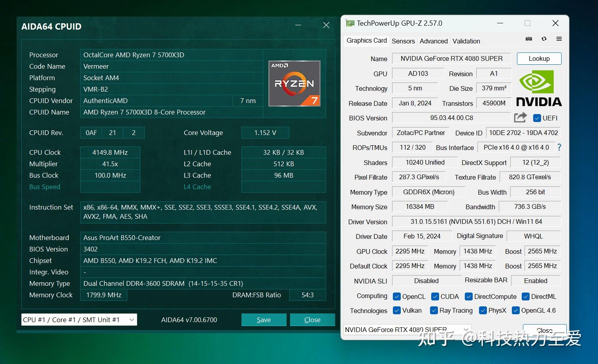This screenshot has height=364, width=598.
Task: Click the AIDA64 BIOS Version value 3402
Action: pos(203,249)
